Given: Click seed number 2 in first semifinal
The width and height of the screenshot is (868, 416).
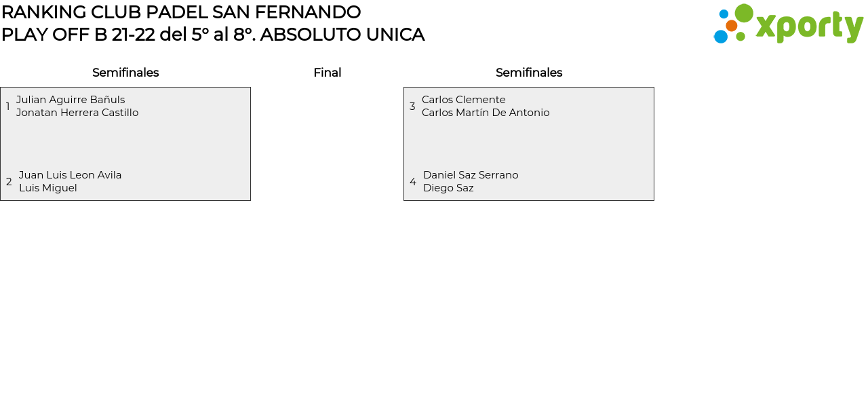Looking at the screenshot, I should click(9, 182).
